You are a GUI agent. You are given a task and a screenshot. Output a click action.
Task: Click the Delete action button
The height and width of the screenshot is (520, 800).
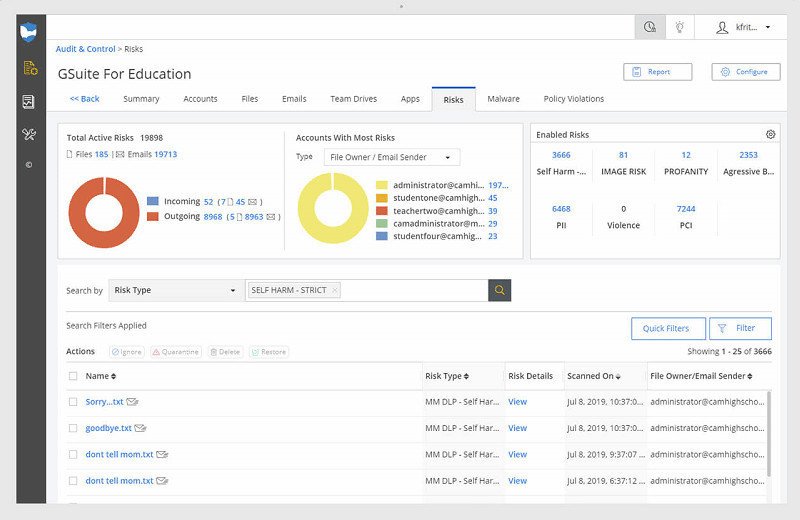click(x=225, y=352)
